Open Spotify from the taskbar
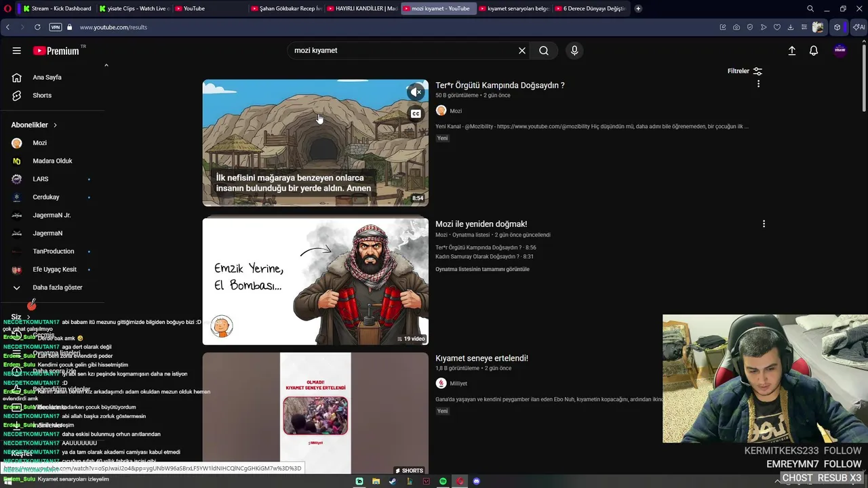The image size is (868, 488). 443,481
